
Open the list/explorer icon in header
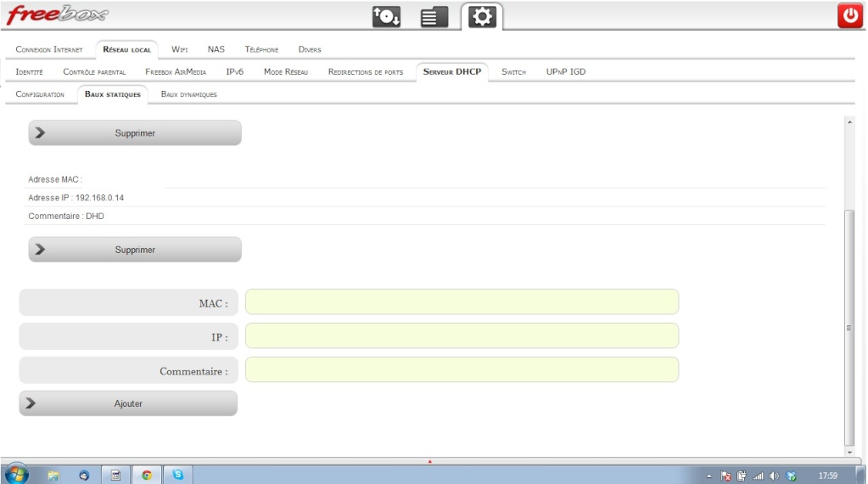(434, 17)
